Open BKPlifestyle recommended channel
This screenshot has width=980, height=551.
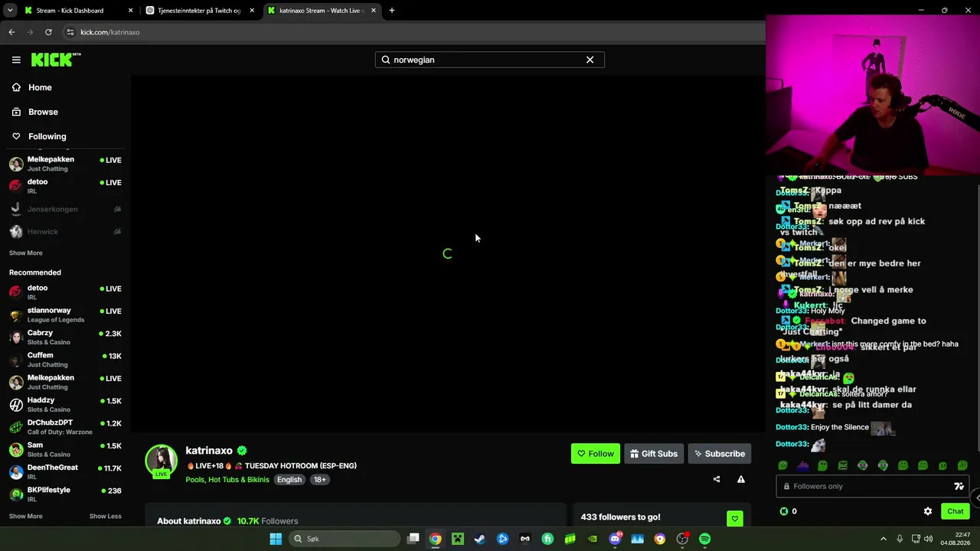coord(65,494)
